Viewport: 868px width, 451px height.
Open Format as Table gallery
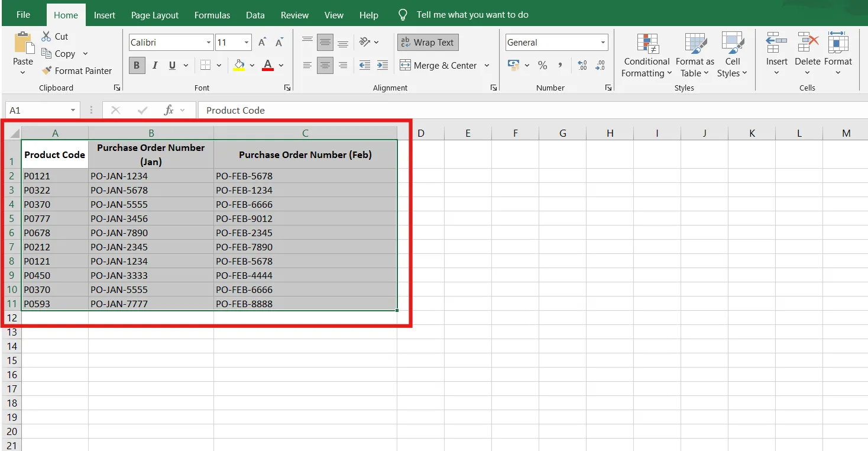[x=695, y=55]
